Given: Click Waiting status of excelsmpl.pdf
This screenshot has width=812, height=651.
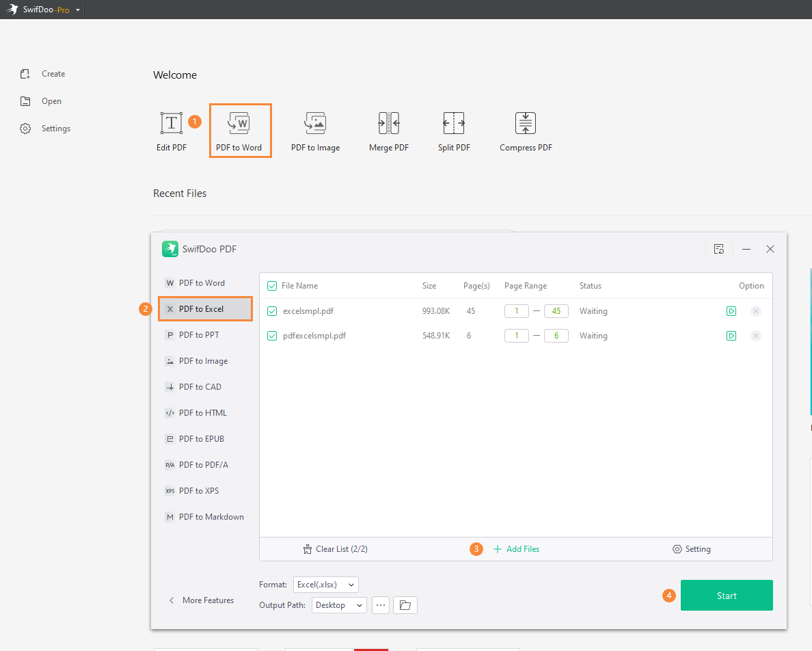Looking at the screenshot, I should pyautogui.click(x=593, y=311).
